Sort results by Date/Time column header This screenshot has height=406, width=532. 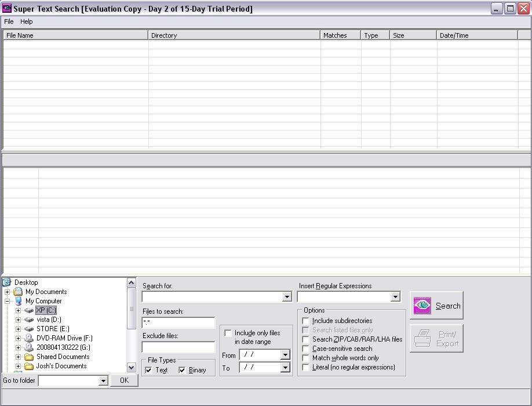[x=477, y=35]
